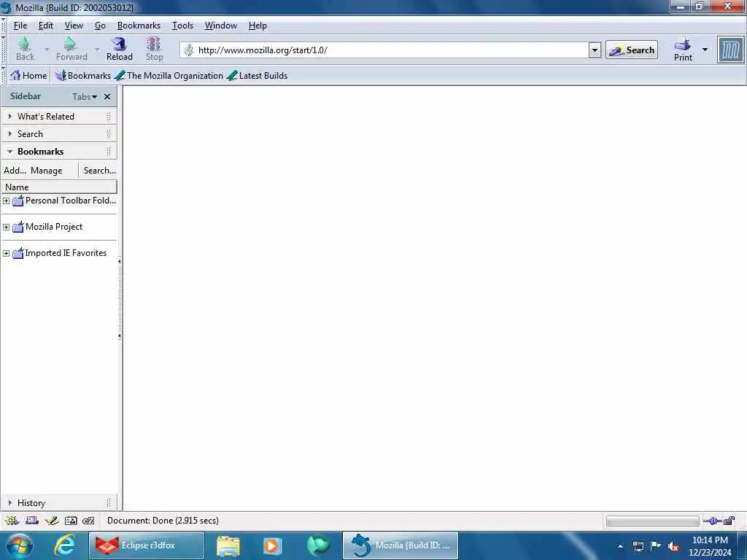This screenshot has height=560, width=747.
Task: Close the sidebar with X
Action: tap(107, 97)
